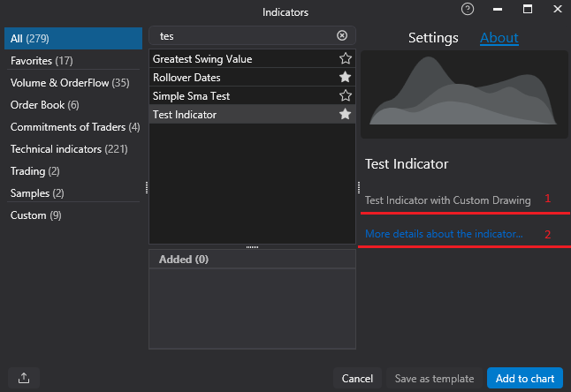This screenshot has height=392, width=571.
Task: Favorite the Greatest Swing Value indicator
Action: click(x=346, y=59)
